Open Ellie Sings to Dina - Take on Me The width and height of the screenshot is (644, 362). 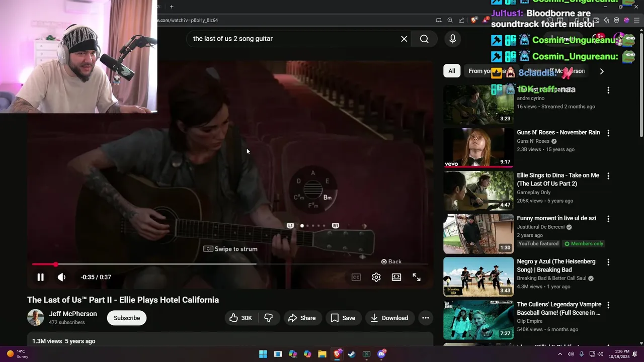tap(558, 179)
